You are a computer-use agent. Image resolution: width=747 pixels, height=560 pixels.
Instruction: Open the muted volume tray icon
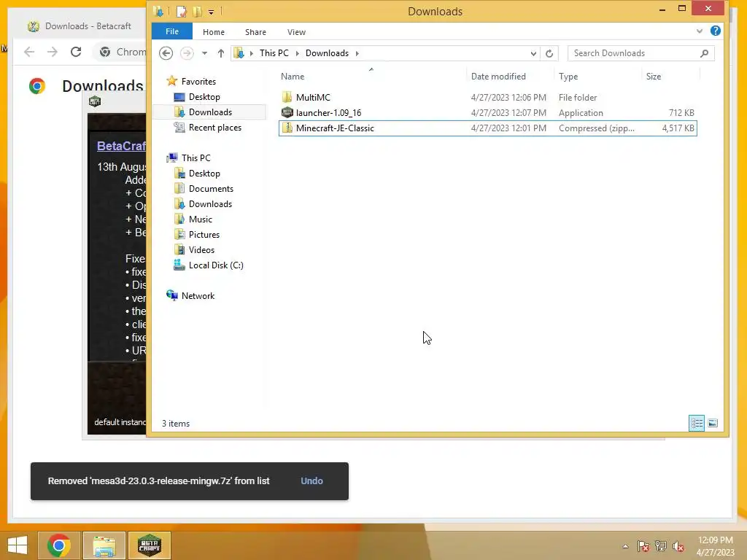coord(678,546)
